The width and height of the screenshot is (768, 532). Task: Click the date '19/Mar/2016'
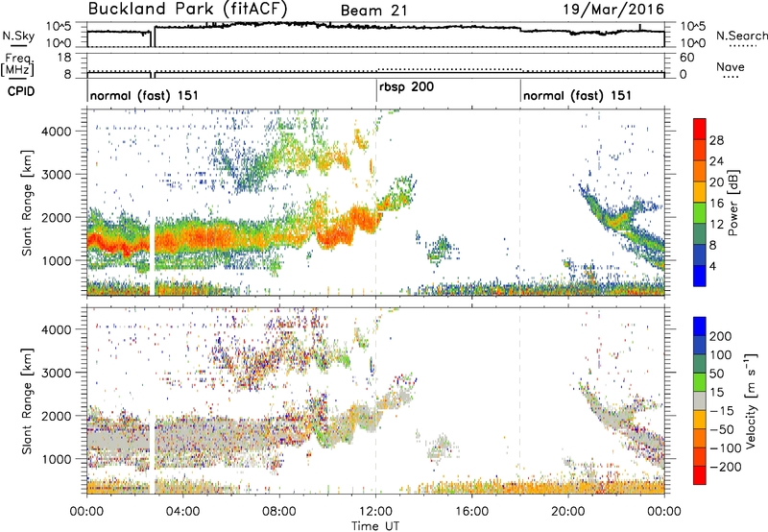coord(613,9)
